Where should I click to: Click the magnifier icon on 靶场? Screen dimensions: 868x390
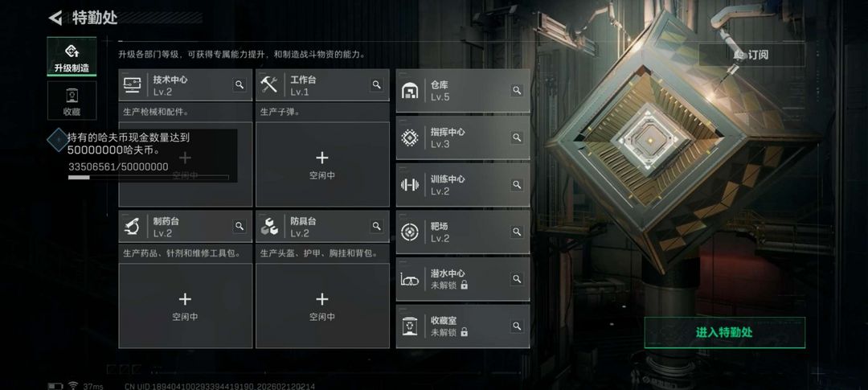[517, 232]
